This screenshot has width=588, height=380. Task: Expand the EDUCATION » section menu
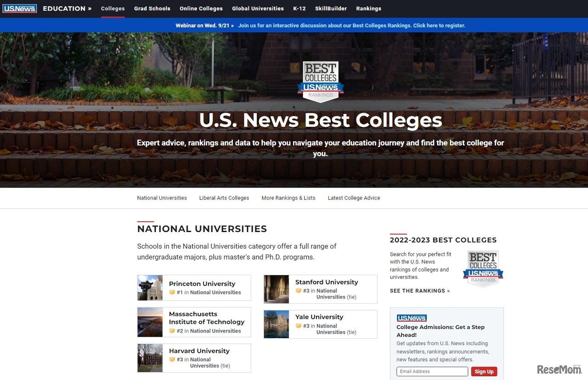(x=67, y=8)
